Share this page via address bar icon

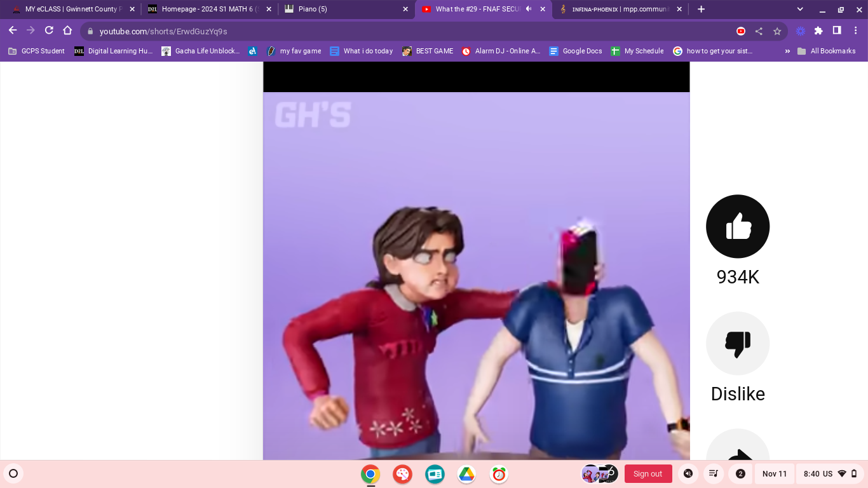[x=759, y=31]
